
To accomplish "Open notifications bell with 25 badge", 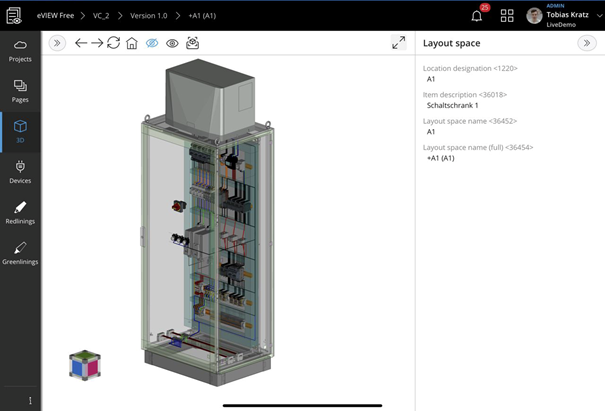I will 477,15.
